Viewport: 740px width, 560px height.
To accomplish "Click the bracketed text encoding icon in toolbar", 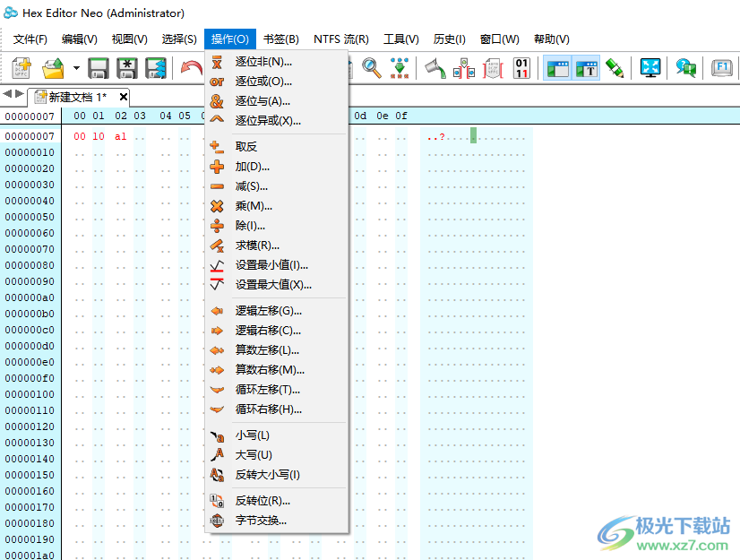I will [x=493, y=68].
